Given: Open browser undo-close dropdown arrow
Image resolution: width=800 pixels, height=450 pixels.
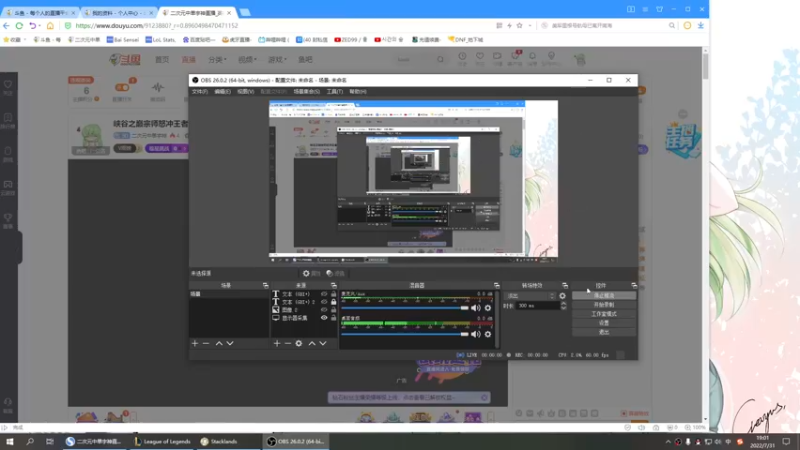Looking at the screenshot, I should (39, 26).
